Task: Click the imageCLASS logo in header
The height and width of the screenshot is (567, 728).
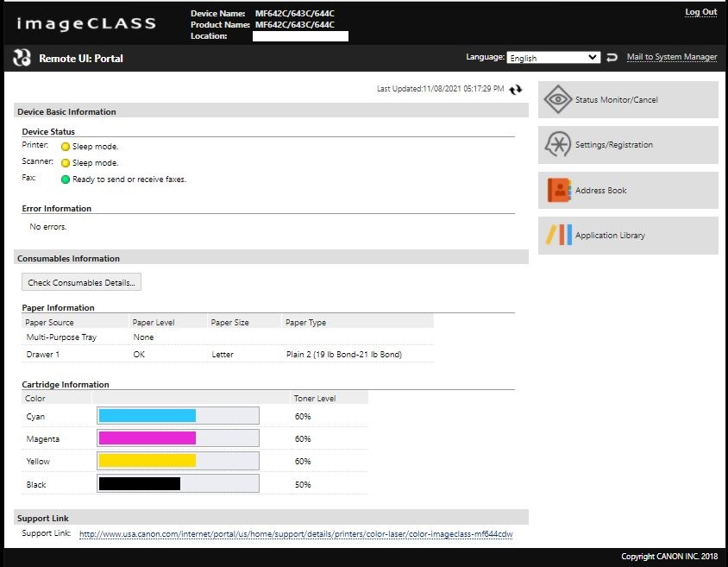Action: pyautogui.click(x=86, y=23)
